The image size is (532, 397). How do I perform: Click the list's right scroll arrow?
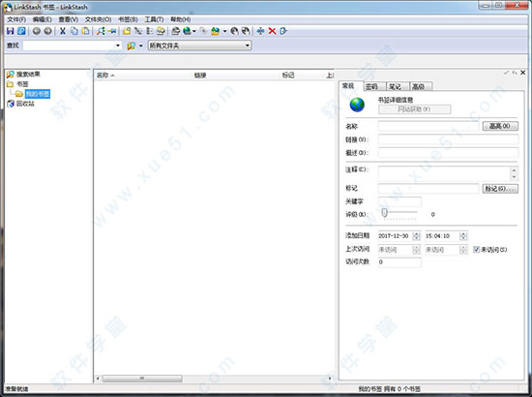click(330, 378)
